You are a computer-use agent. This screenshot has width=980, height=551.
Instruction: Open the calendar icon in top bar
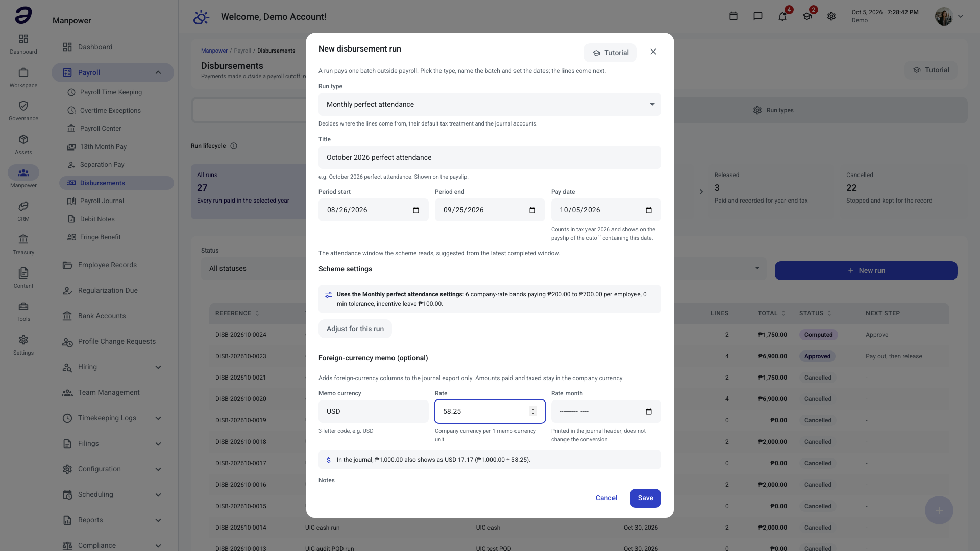[733, 16]
